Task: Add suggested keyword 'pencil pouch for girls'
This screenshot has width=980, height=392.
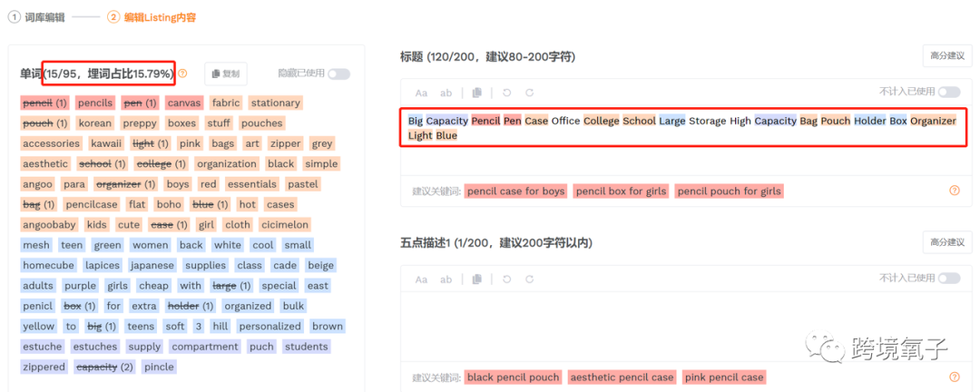Action: point(729,191)
